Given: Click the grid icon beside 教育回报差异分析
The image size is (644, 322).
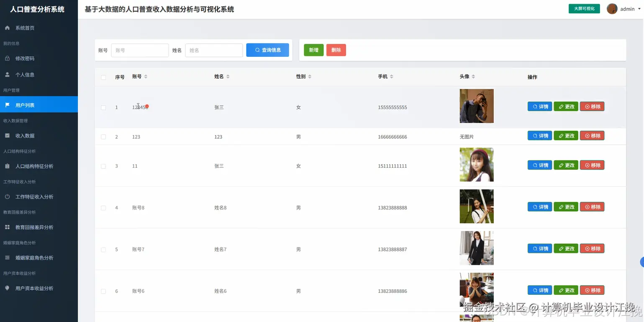Looking at the screenshot, I should [7, 227].
